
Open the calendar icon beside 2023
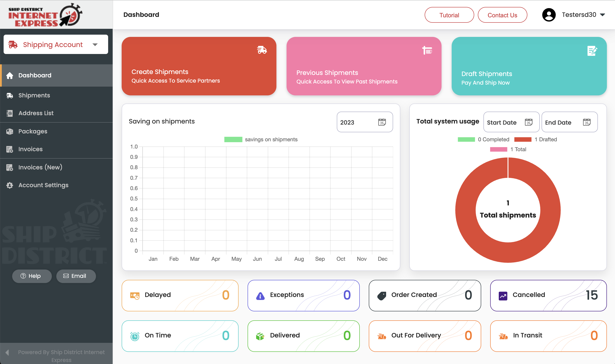(382, 122)
